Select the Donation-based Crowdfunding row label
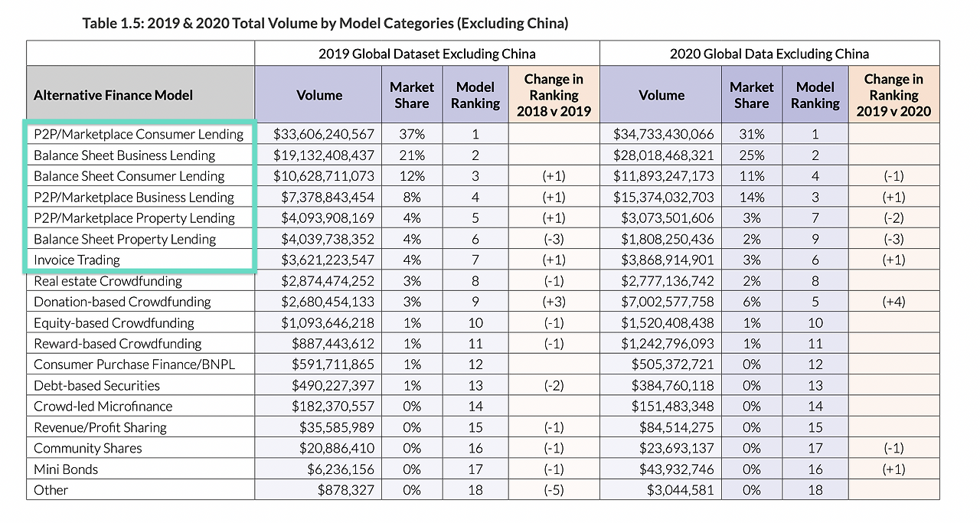 click(122, 302)
